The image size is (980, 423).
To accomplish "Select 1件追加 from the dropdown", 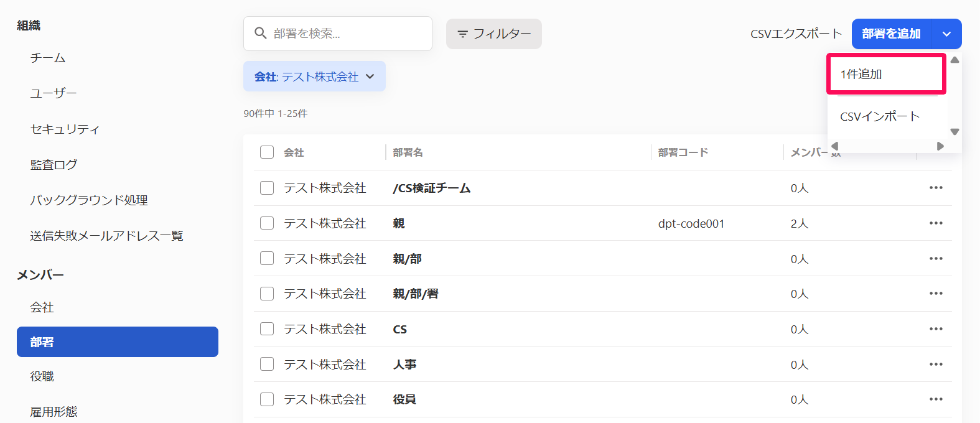I will click(x=887, y=74).
